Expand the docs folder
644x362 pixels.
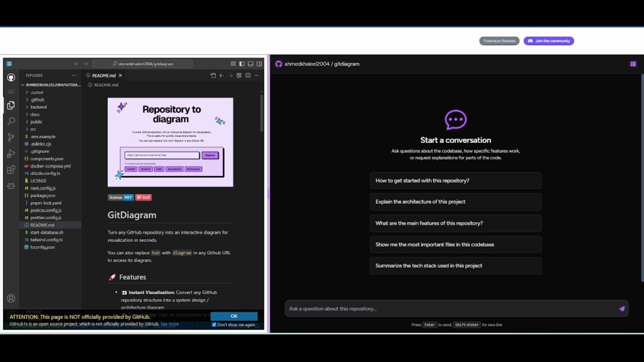[x=50, y=115]
